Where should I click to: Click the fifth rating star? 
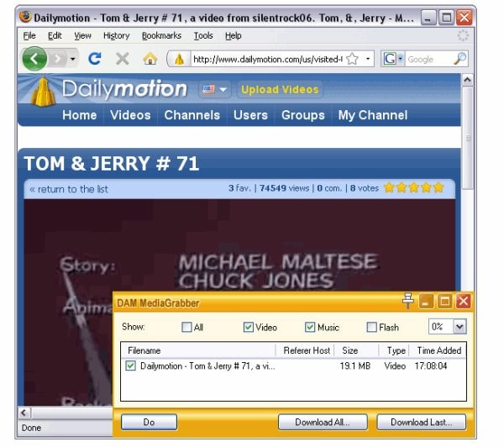[438, 187]
